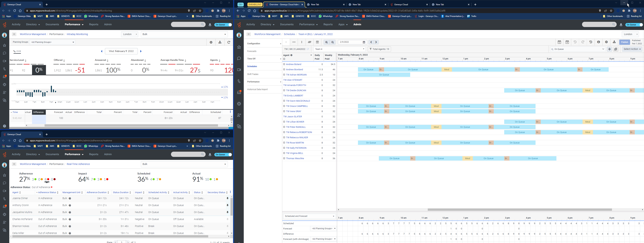
Task: Open the video icon in the sidebar
Action: 4,61
